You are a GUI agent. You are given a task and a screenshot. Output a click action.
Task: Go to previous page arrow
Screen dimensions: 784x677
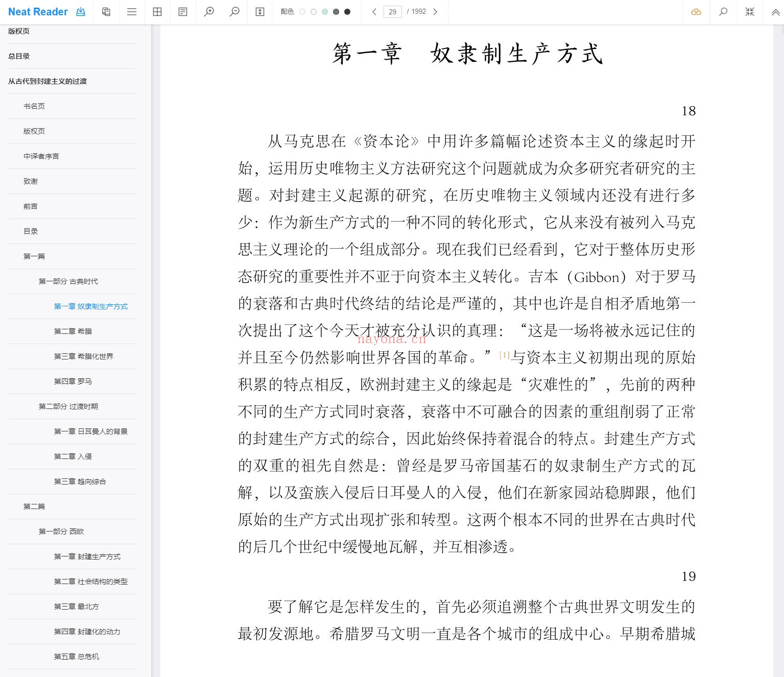(x=374, y=12)
